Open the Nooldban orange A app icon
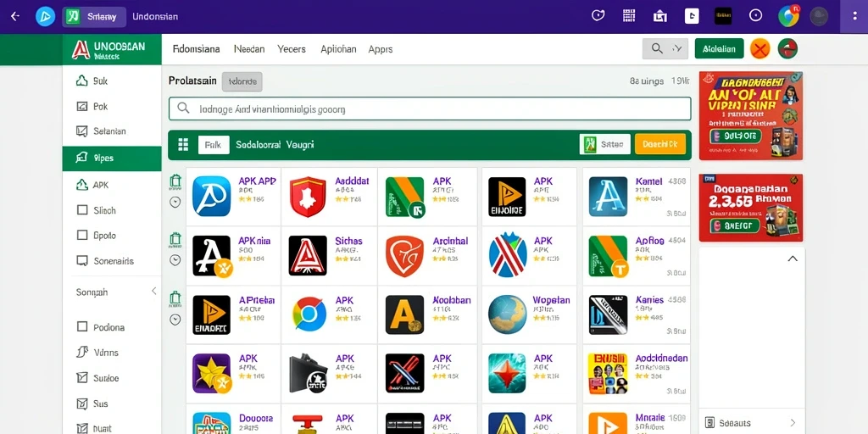Screen dimensions: 868x434 (x=404, y=314)
